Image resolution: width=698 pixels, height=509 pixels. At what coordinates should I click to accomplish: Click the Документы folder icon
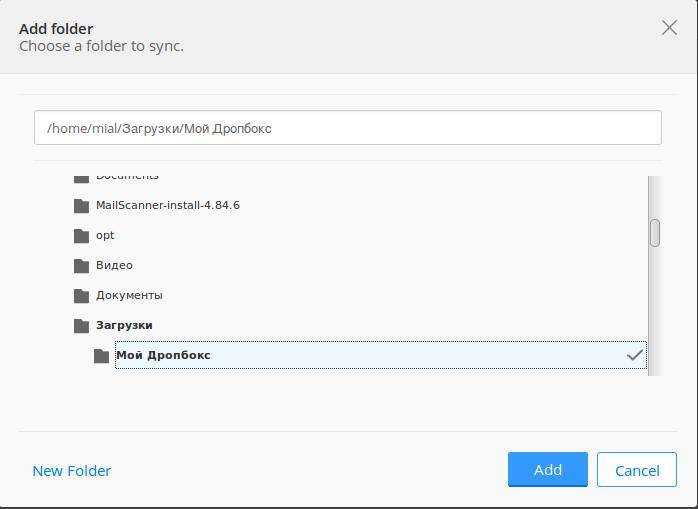[81, 296]
